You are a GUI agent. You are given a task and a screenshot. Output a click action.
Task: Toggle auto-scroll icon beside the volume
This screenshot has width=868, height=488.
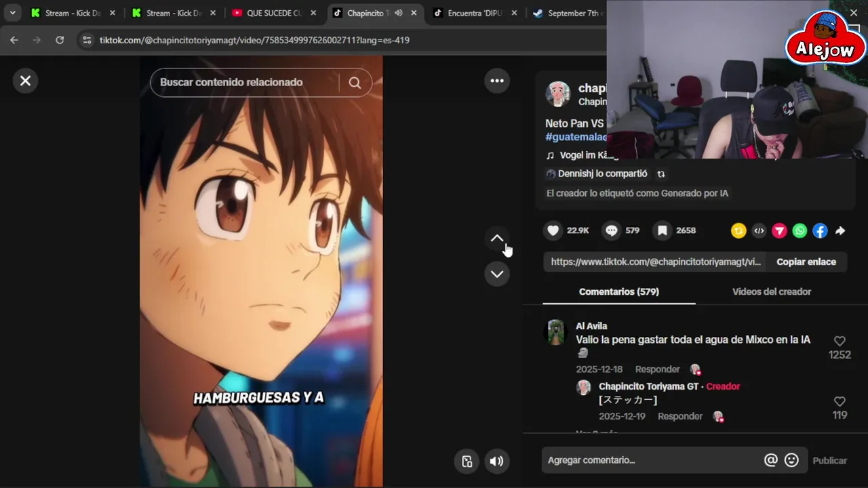(x=467, y=461)
